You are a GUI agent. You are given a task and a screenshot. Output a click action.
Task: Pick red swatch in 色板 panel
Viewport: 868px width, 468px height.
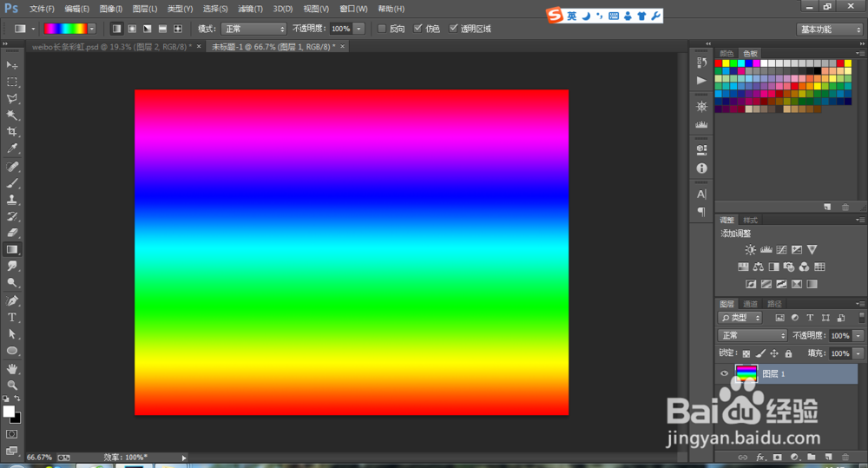pyautogui.click(x=719, y=63)
